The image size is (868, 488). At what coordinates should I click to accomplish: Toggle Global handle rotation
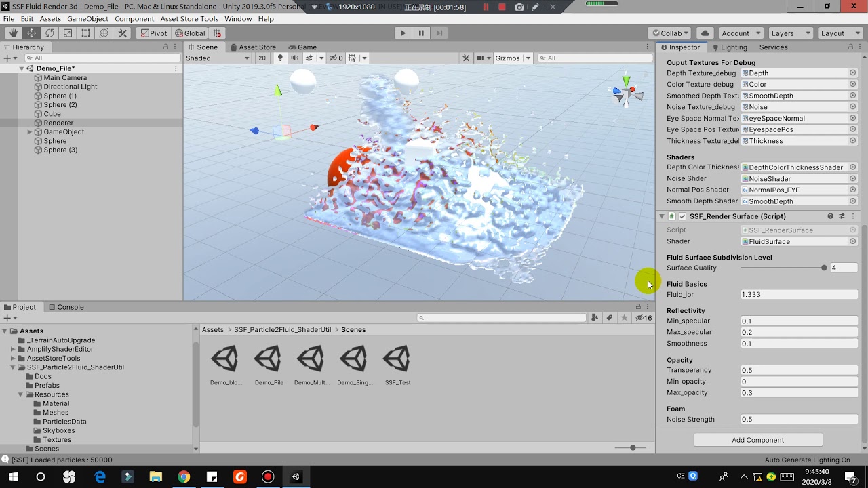pos(190,33)
